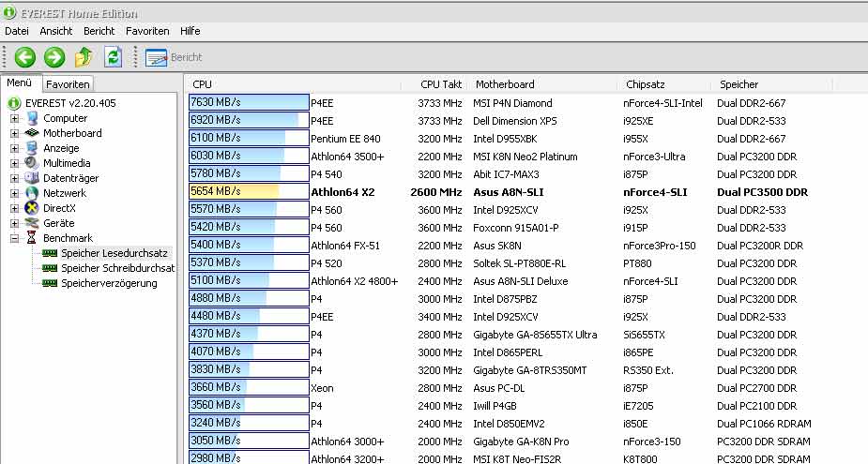Image resolution: width=868 pixels, height=464 pixels.
Task: Click the Iwill P4GB motherboard cell
Action: pyautogui.click(x=495, y=406)
